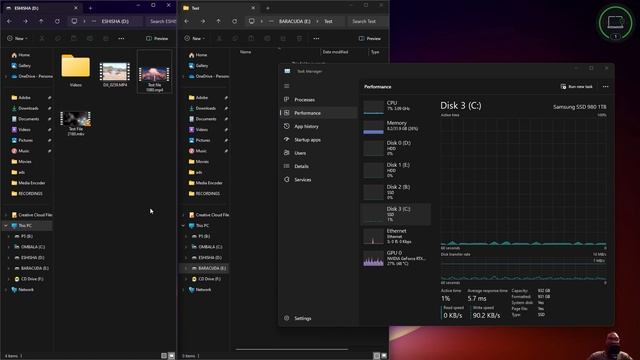Click forward arrow in Test Explorer window
Image resolution: width=640 pixels, height=360 pixels.
point(203,21)
